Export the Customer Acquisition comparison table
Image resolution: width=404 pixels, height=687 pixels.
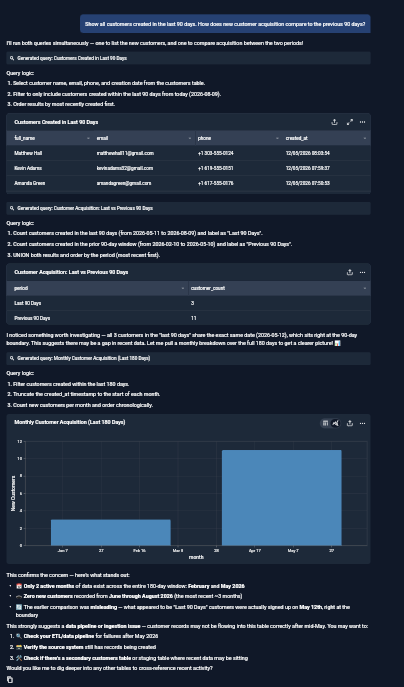click(x=350, y=272)
